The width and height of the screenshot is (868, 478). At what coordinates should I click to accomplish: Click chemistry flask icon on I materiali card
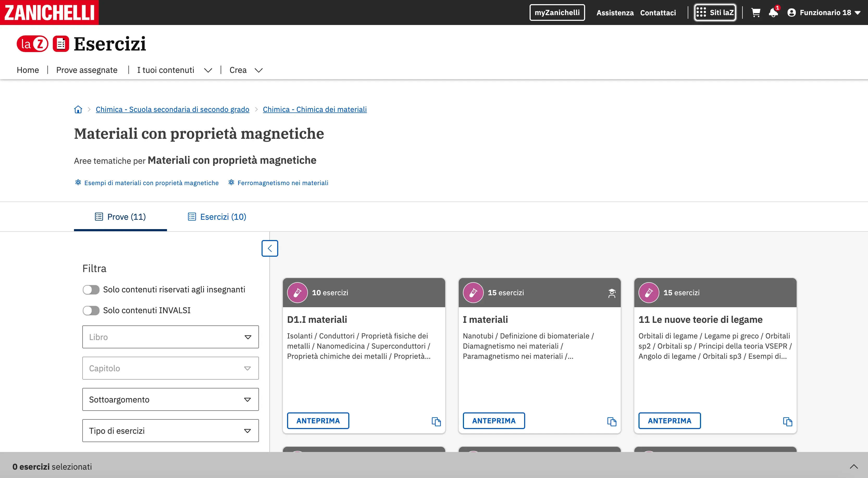(473, 292)
